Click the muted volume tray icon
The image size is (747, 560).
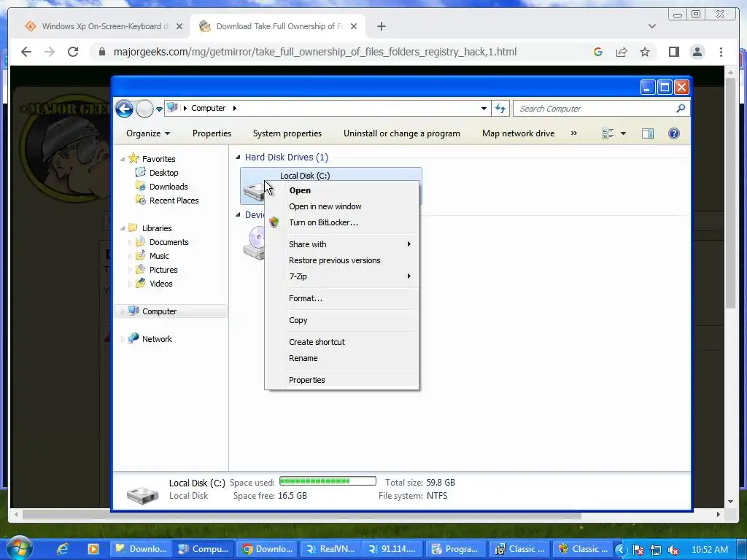[673, 550]
